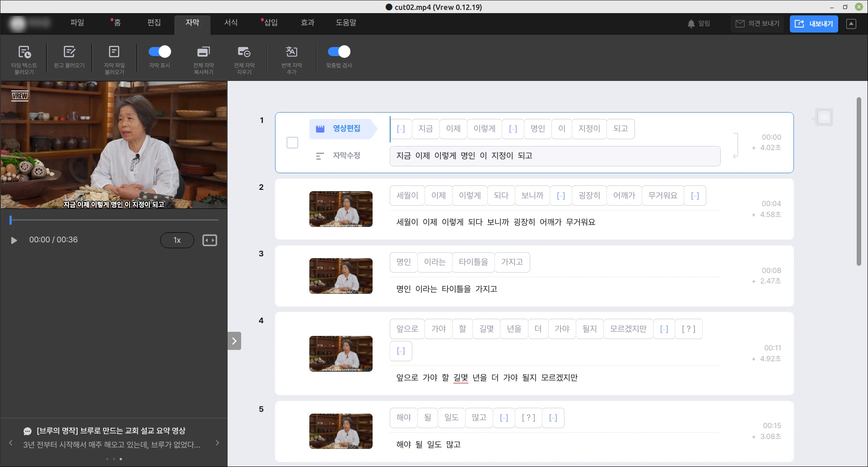Click subtitle text 해야 될 일도 많고
The image size is (868, 467).
(x=428, y=444)
